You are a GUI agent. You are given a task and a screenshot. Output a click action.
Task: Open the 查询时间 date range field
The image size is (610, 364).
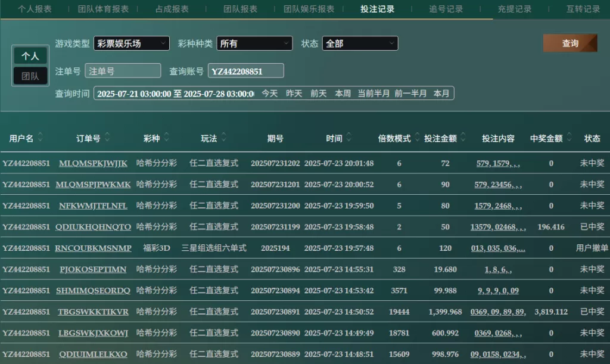coord(175,94)
